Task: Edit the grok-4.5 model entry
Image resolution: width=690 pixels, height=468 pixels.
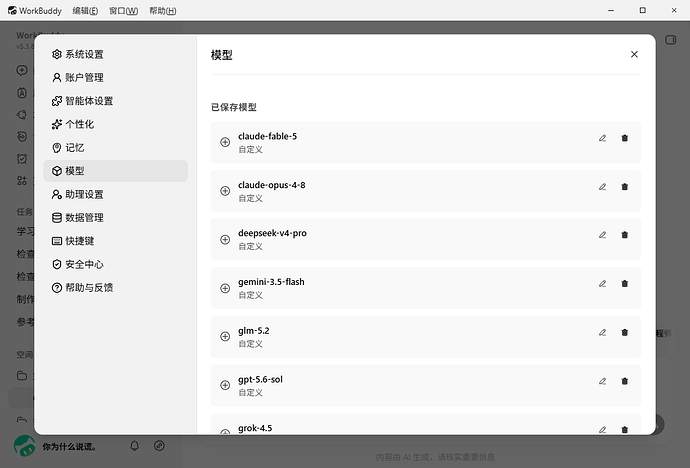Action: (x=602, y=430)
